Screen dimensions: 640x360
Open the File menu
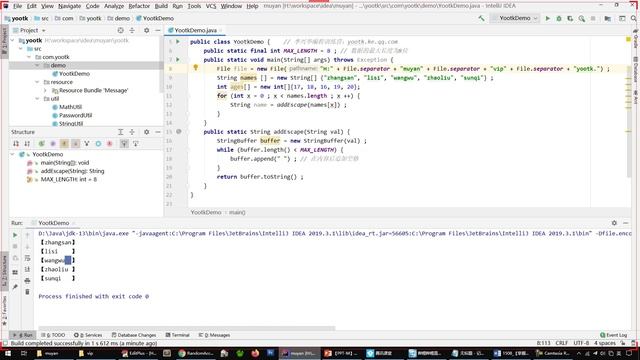click(18, 6)
